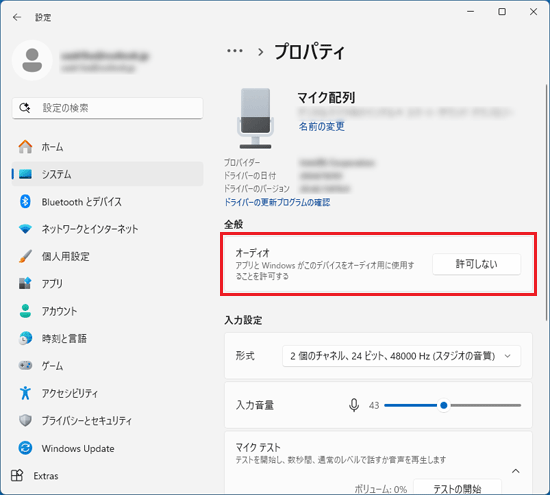
Task: Open Bluetooth とデバイス settings
Action: pyautogui.click(x=107, y=201)
